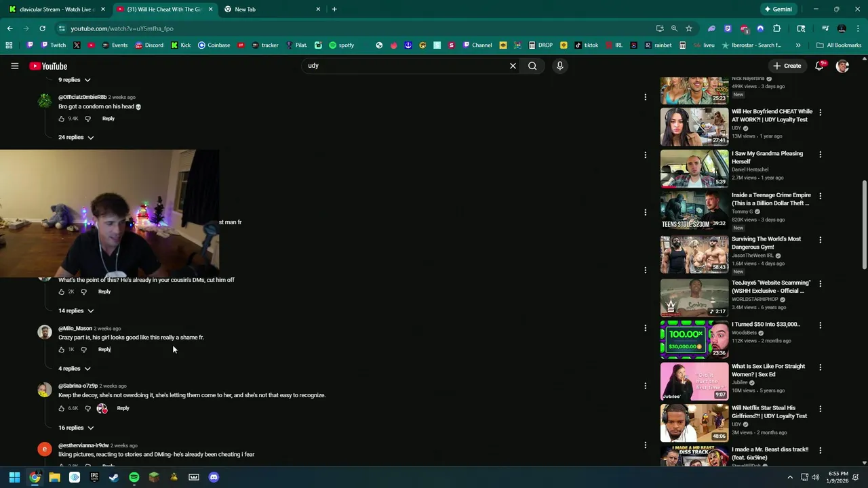Screen dimensions: 868x488
Task: Open Spotify from the taskbar
Action: [x=134, y=477]
